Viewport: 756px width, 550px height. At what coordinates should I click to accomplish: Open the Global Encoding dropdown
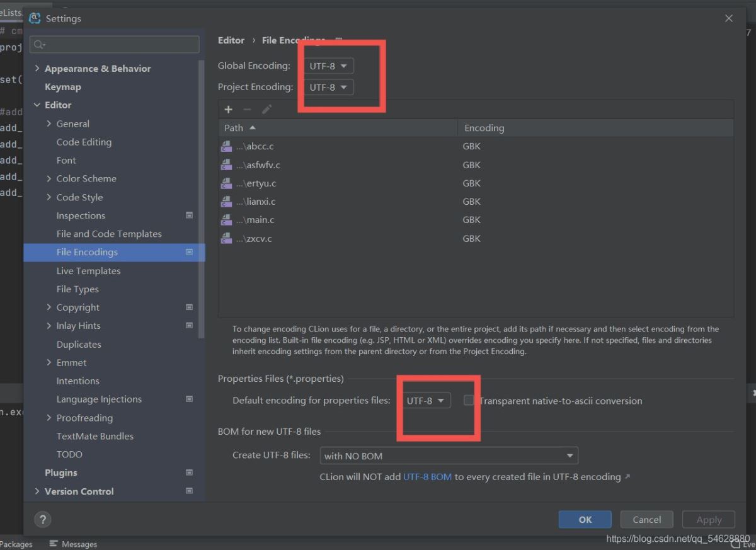(x=328, y=66)
